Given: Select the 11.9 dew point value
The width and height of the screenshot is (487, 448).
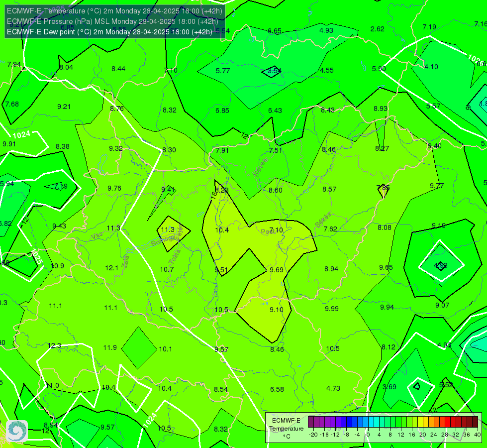Looking at the screenshot, I should point(110,347).
